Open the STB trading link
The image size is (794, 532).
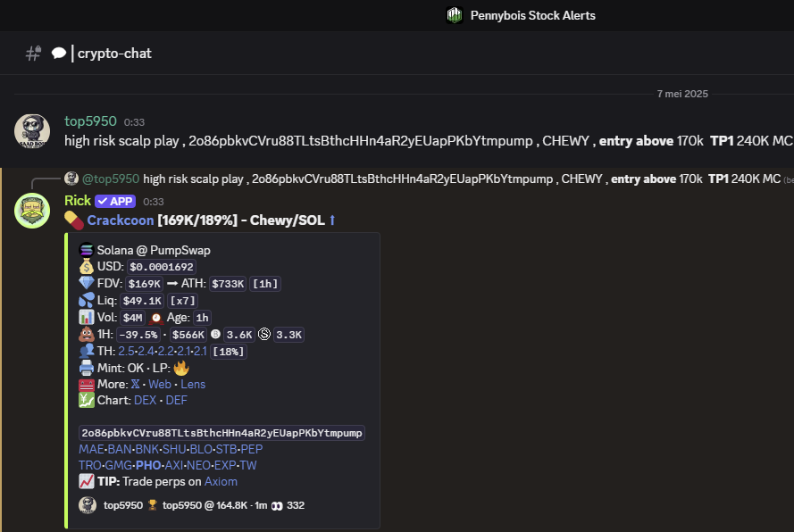[x=226, y=449]
